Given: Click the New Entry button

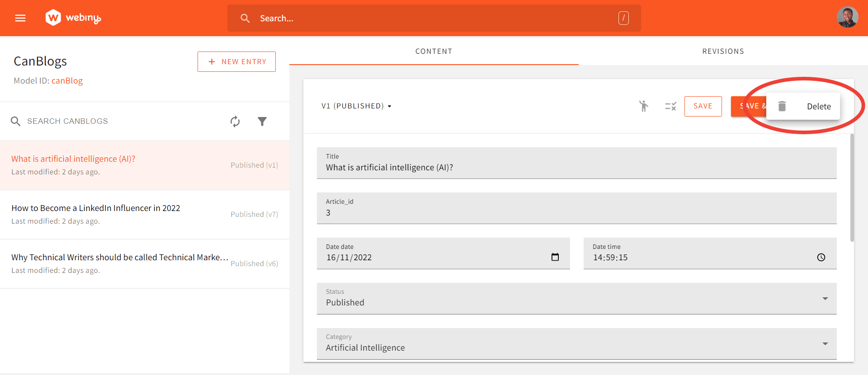Looking at the screenshot, I should (x=236, y=61).
